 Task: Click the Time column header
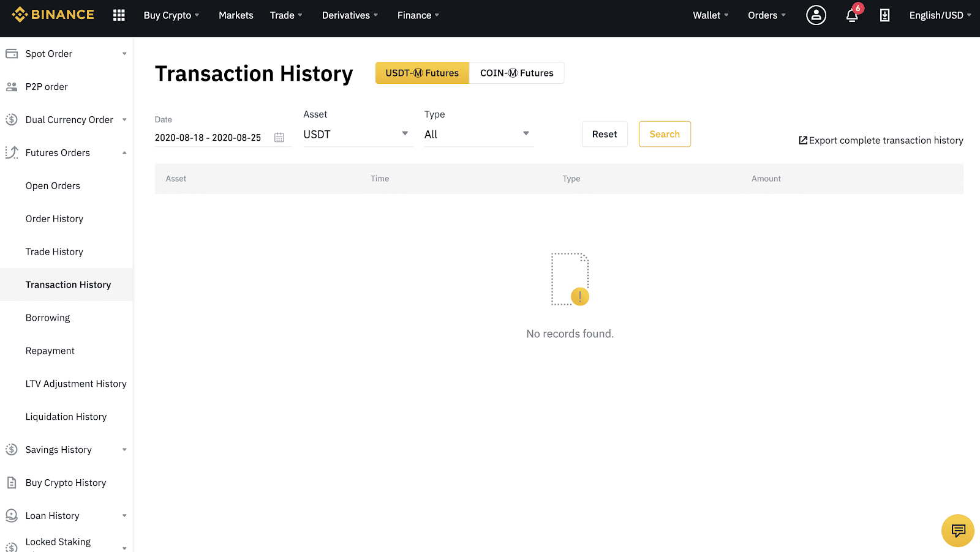pos(380,179)
